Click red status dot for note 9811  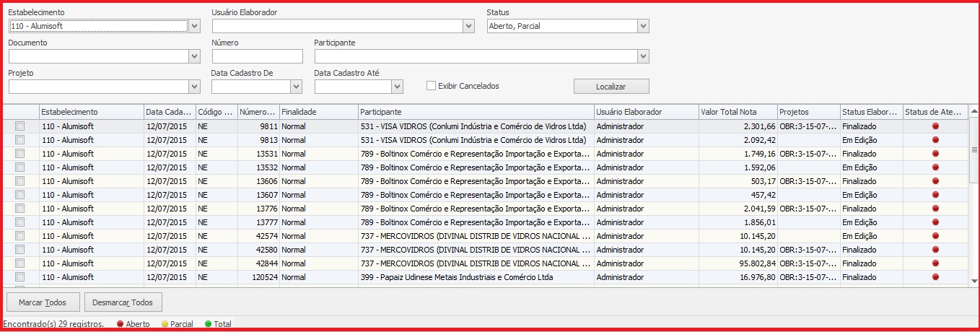[936, 126]
